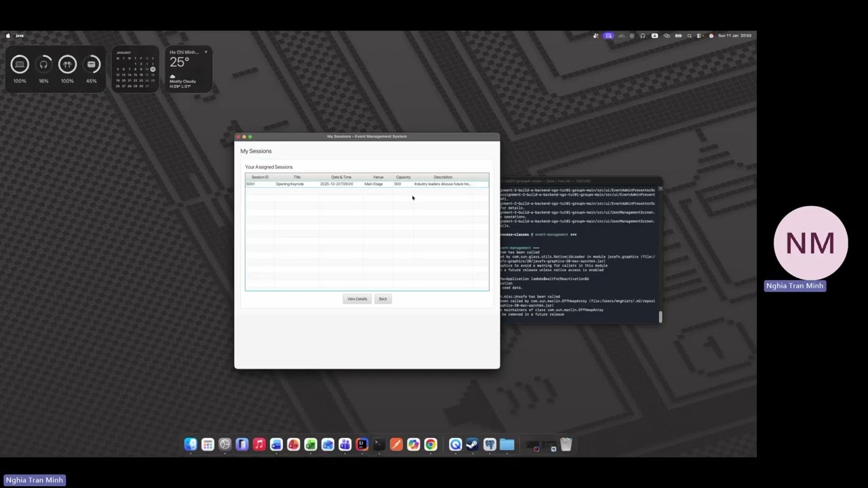Open the blue folder in the Dock
This screenshot has width=868, height=488.
pyautogui.click(x=507, y=445)
